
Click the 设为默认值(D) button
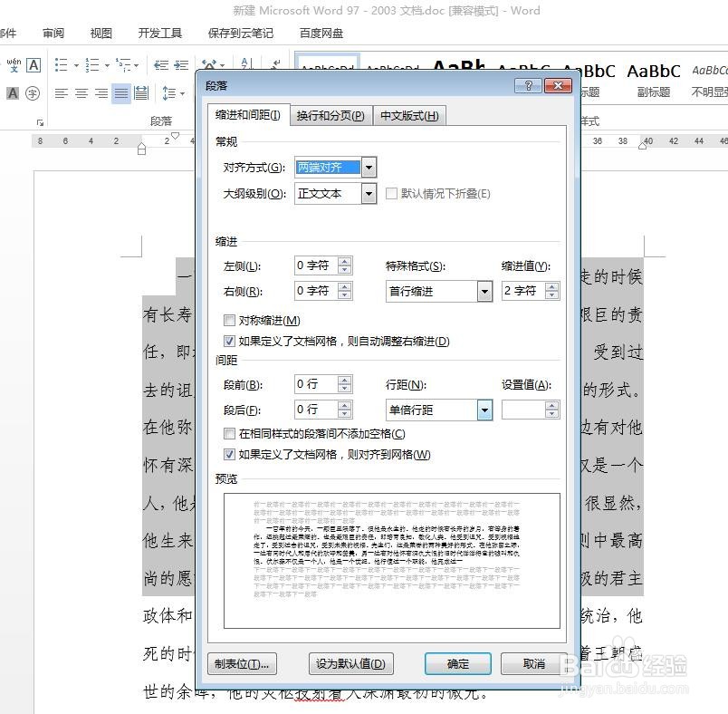pos(351,663)
